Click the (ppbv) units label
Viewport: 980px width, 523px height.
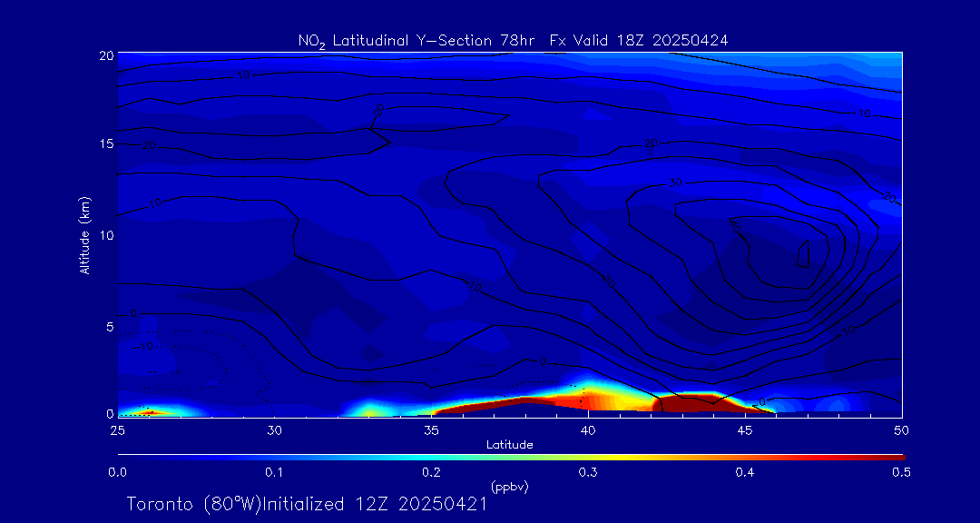509,487
